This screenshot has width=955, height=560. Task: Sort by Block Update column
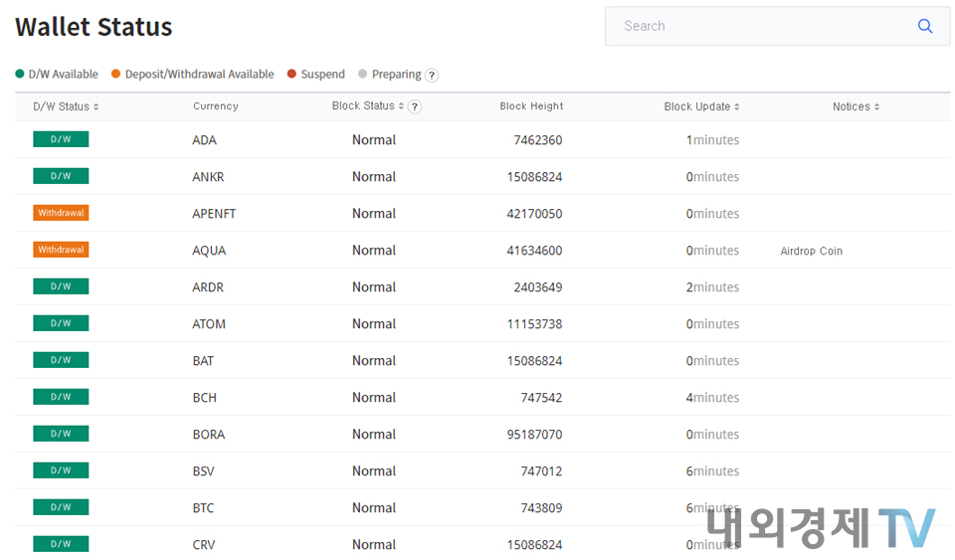click(x=701, y=106)
